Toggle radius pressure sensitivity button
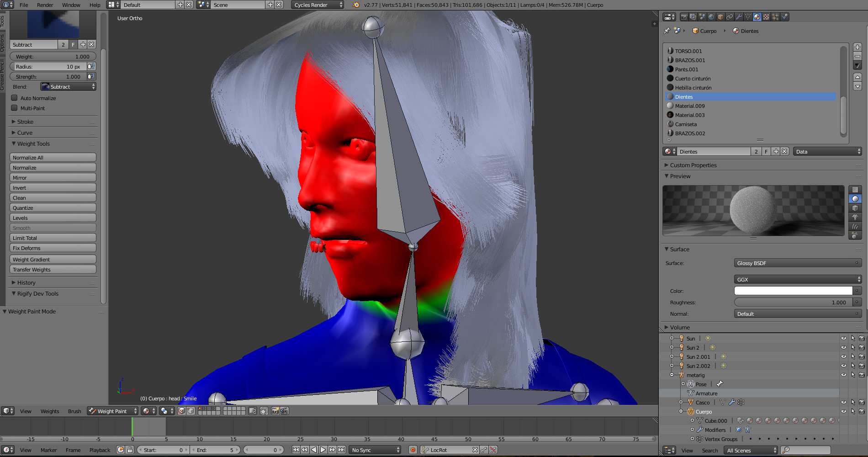This screenshot has width=868, height=457. coord(91,66)
